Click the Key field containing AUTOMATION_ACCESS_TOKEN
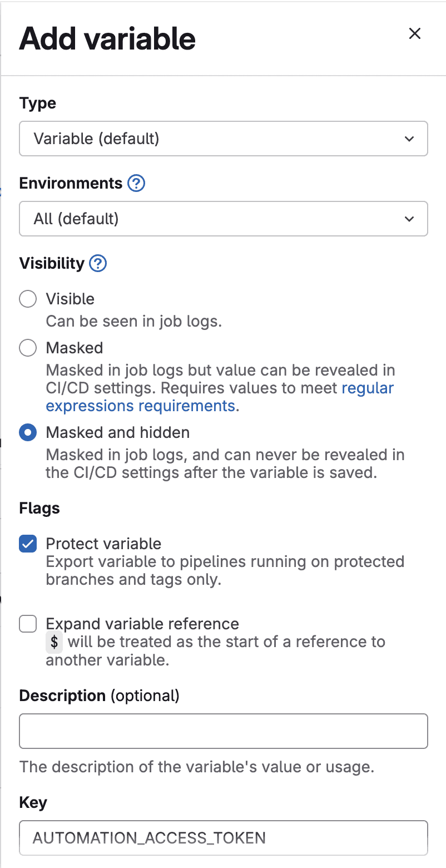Screen dimensions: 446x868 [223, 837]
